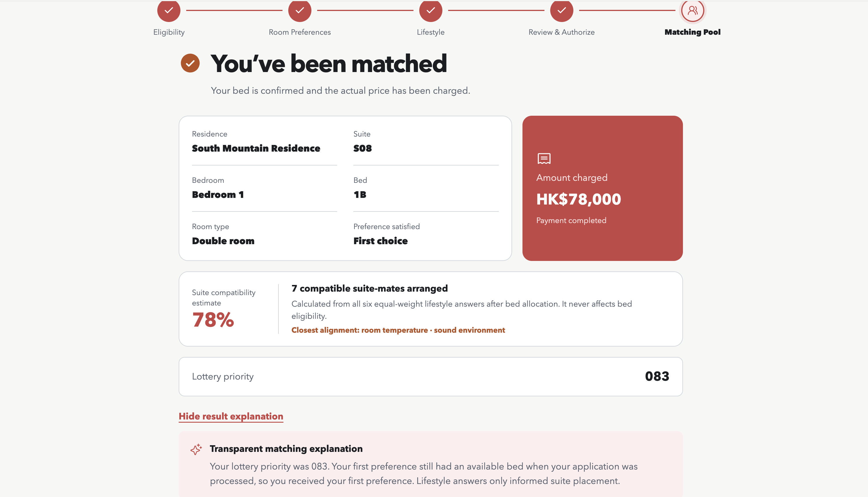Click the sparkle icon beside Transparent matching explanation
The height and width of the screenshot is (497, 868).
click(x=196, y=449)
